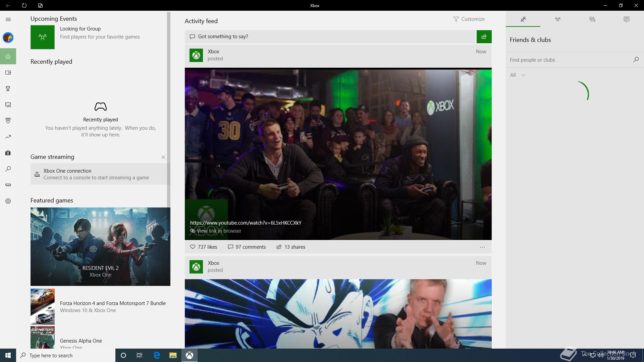Click the Find people or clubs field
The width and height of the screenshot is (644, 362).
coord(569,60)
